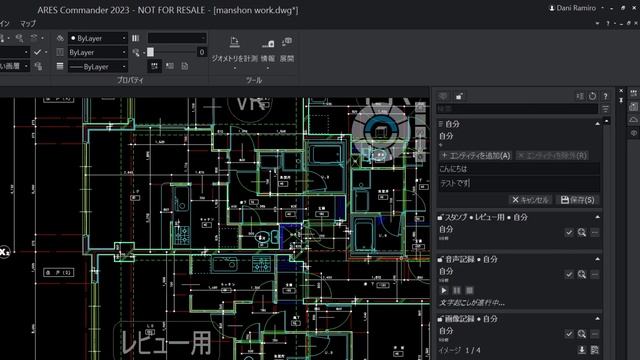Click the document icon below the transparency value
The width and height of the screenshot is (640, 360).
[185, 66]
